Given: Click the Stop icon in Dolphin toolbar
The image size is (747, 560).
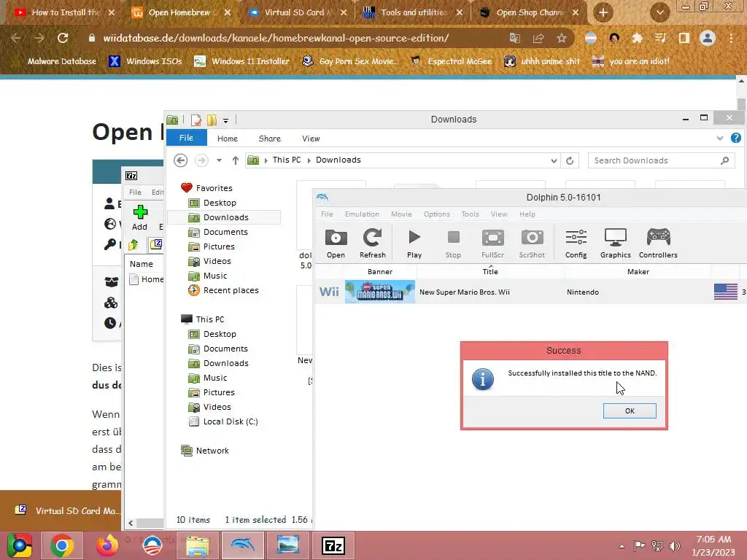Looking at the screenshot, I should tap(453, 244).
